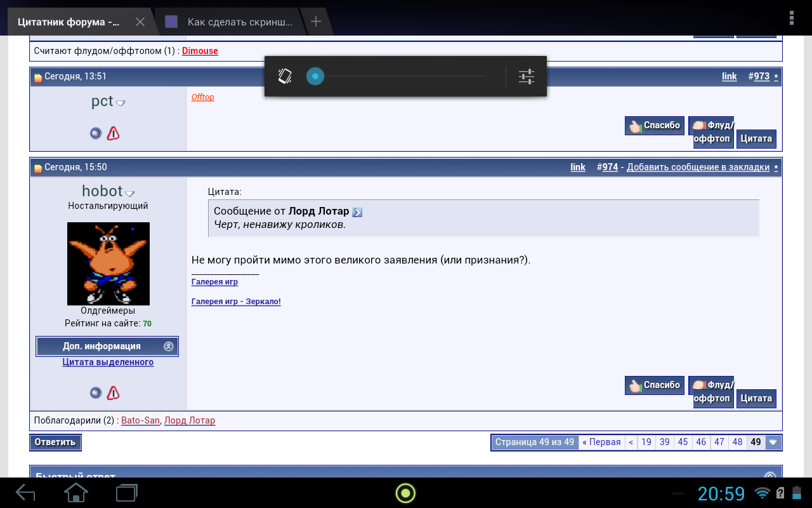Click the asterisk after Добавить сообщение в закладки
The image size is (812, 508).
pos(776,168)
